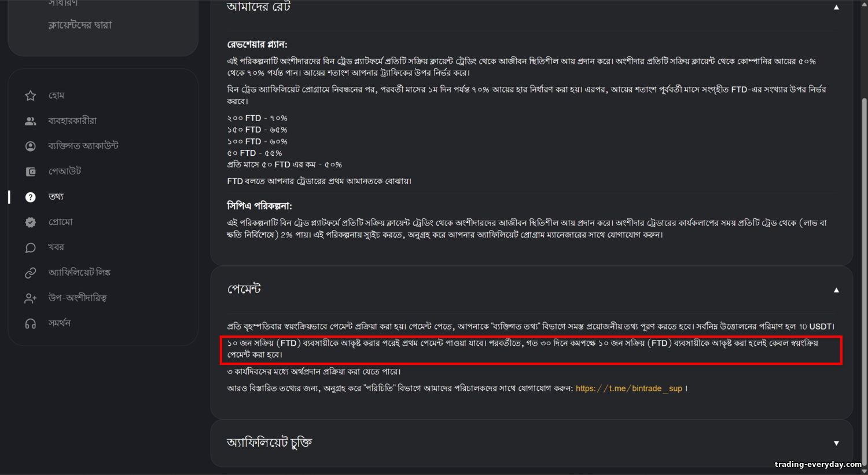The height and width of the screenshot is (475, 868).
Task: Click the অ্যাফিলিয়েট চুক্তি section header
Action: (532, 443)
